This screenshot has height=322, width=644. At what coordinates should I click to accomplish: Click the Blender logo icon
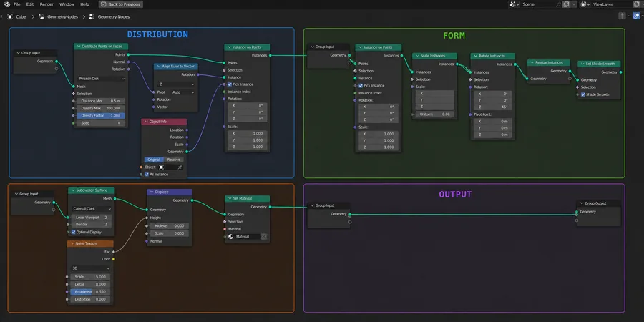(6, 4)
